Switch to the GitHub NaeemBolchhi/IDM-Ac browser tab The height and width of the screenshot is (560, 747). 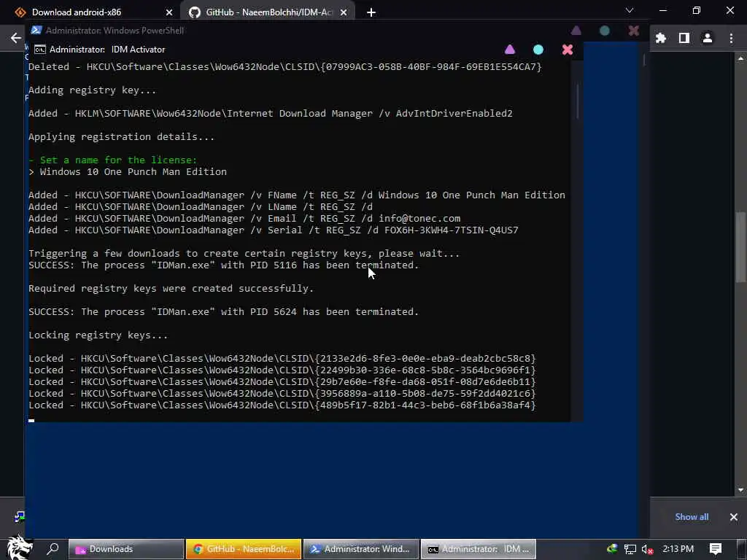tap(268, 12)
